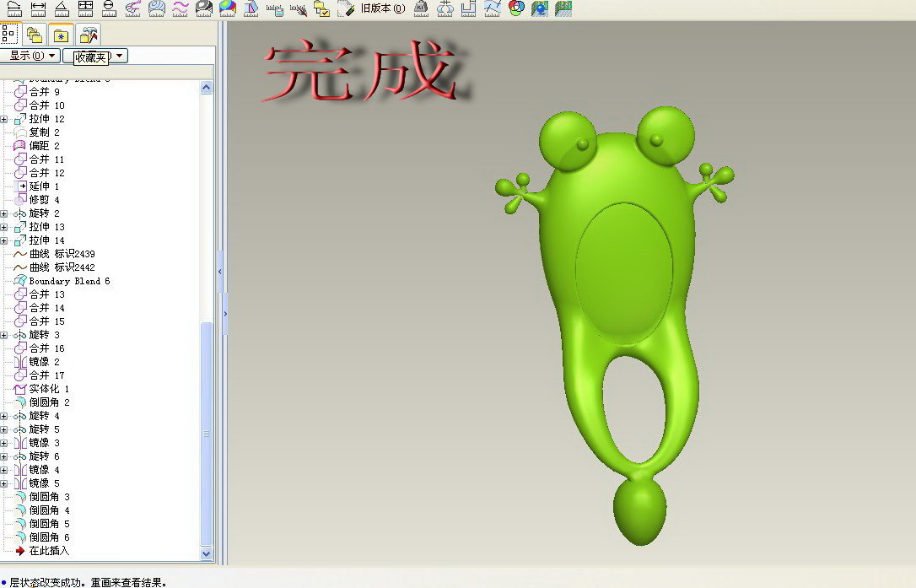Open the draft analysis icon
The height and width of the screenshot is (588, 916).
click(251, 8)
